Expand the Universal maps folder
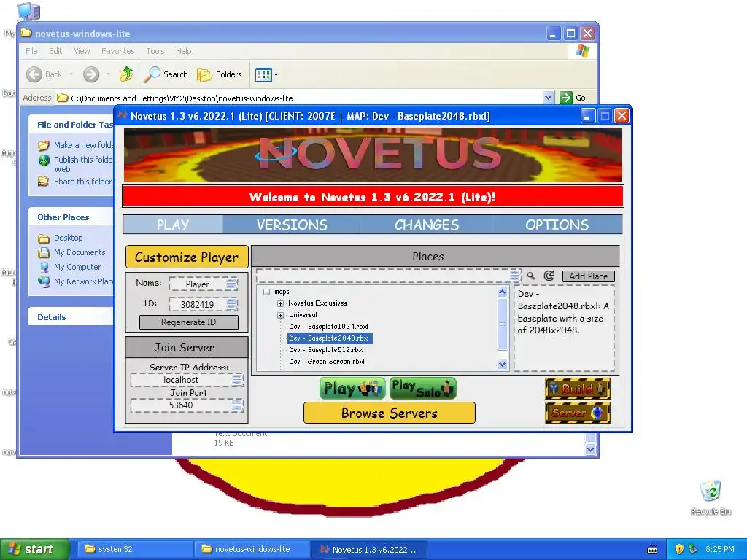747x560 pixels. click(281, 315)
